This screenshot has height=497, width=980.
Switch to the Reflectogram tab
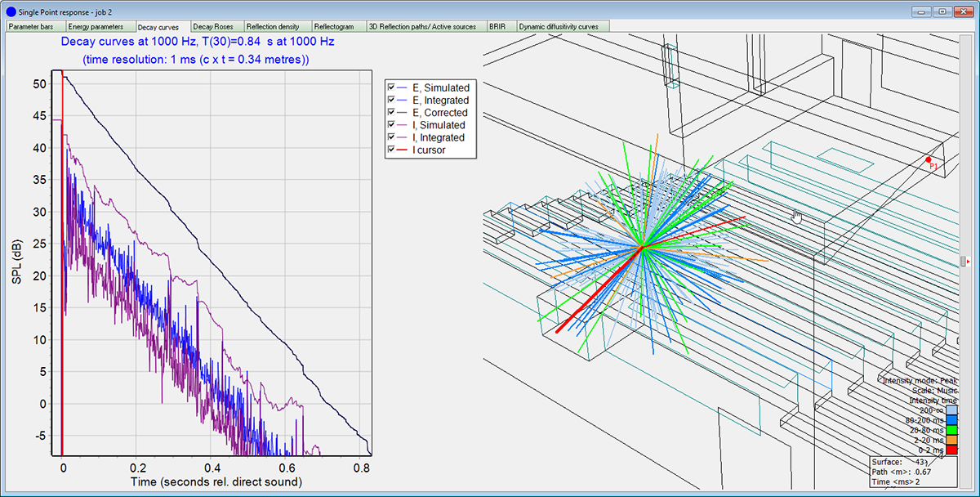click(337, 27)
